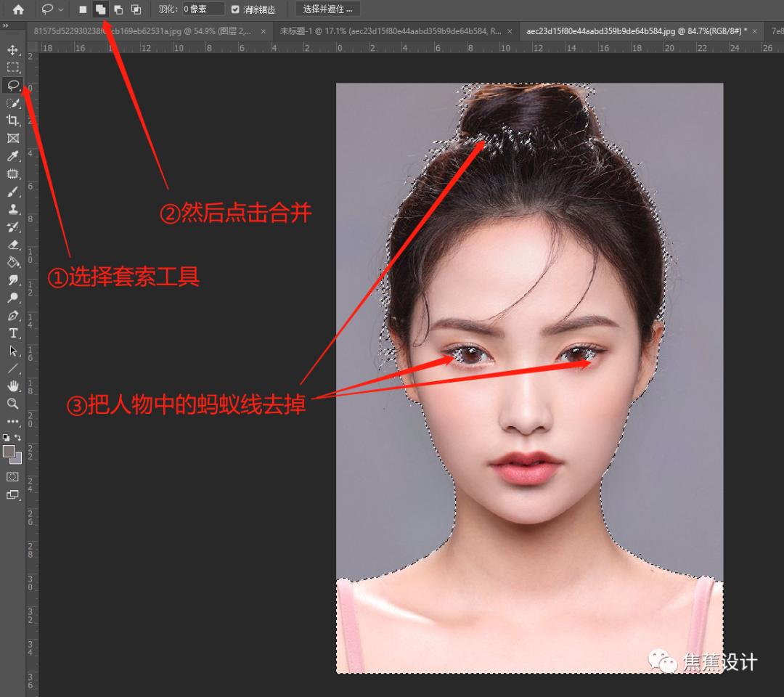
Task: Pick a color with the Eyedropper tool
Action: pyautogui.click(x=13, y=155)
